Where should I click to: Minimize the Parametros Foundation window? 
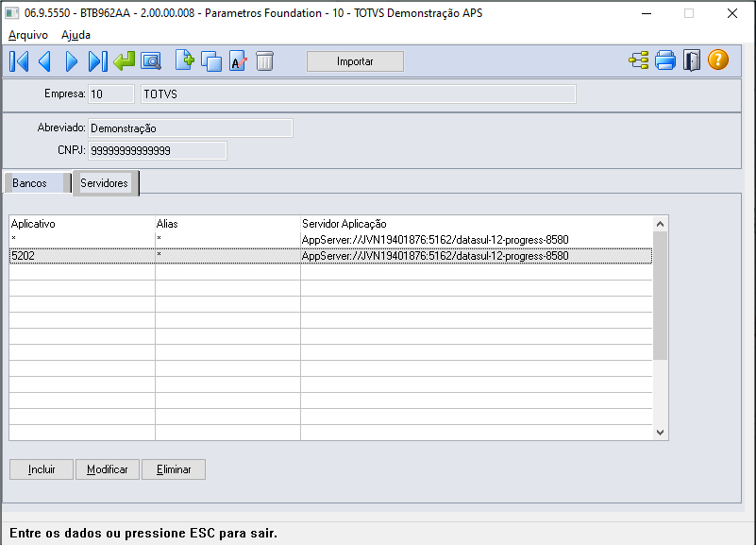point(647,13)
